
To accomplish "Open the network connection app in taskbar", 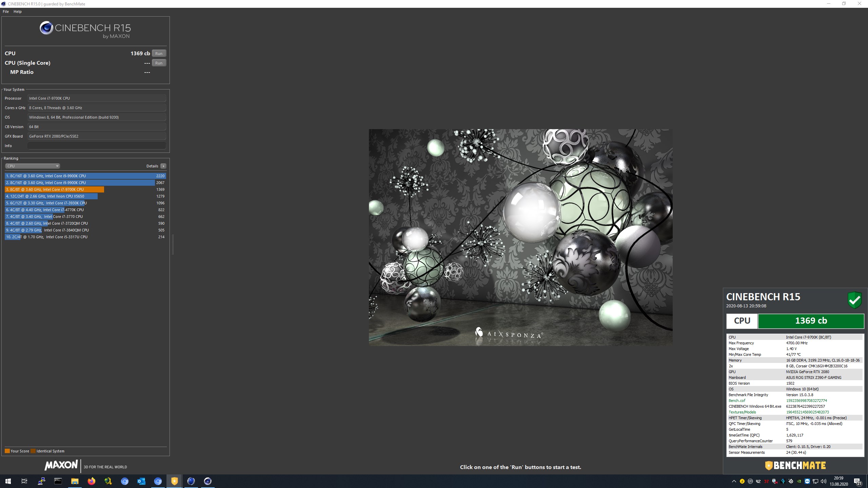I will pyautogui.click(x=42, y=481).
